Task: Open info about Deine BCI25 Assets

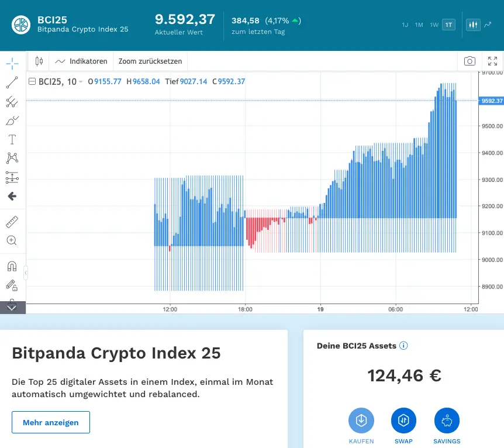Action: point(403,346)
